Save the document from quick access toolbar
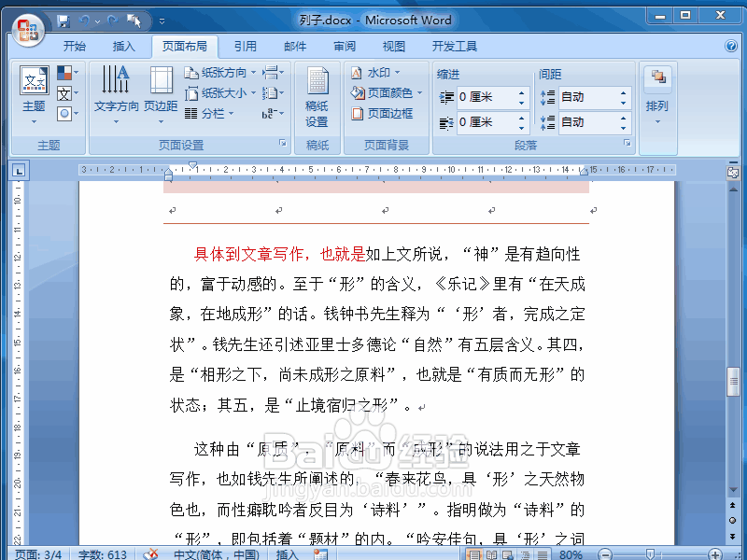747x560 pixels. [x=63, y=21]
